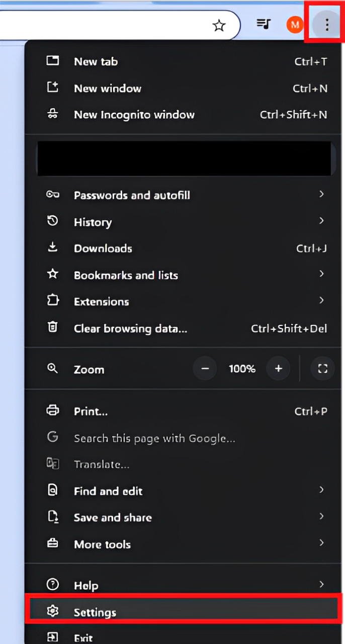Viewport: 345px width, 644px height.
Task: Click the Settings gear icon
Action: pyautogui.click(x=53, y=611)
